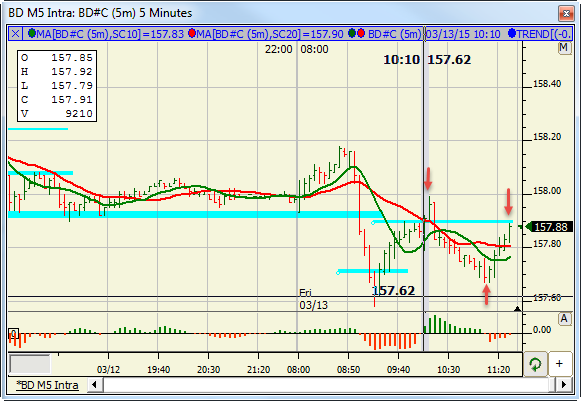Click the Open value 157.85 in OHLC box
The image size is (581, 401).
[72, 57]
